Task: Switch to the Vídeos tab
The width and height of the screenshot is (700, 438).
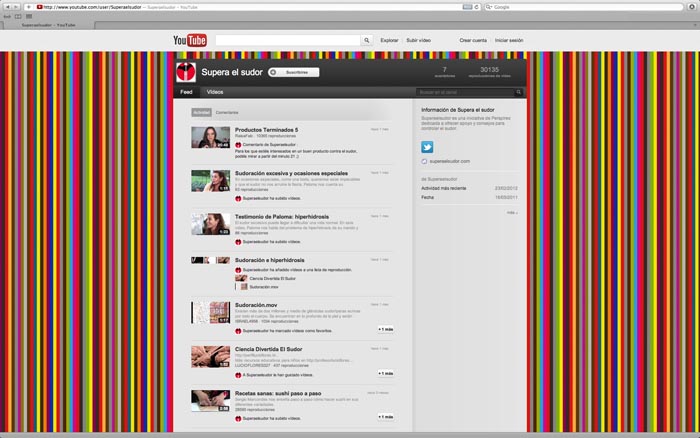Action: (x=215, y=92)
